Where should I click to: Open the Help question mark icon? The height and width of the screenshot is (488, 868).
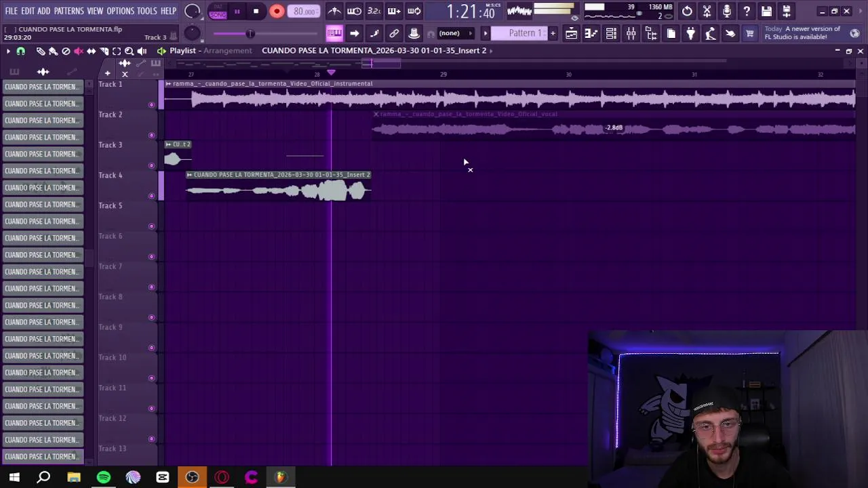pyautogui.click(x=747, y=11)
